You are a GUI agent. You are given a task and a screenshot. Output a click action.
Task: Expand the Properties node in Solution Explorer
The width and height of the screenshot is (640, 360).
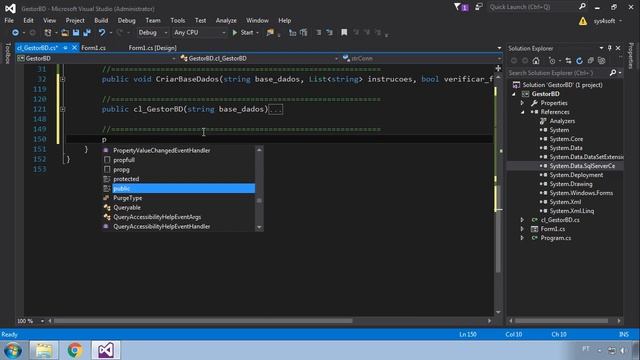click(522, 103)
